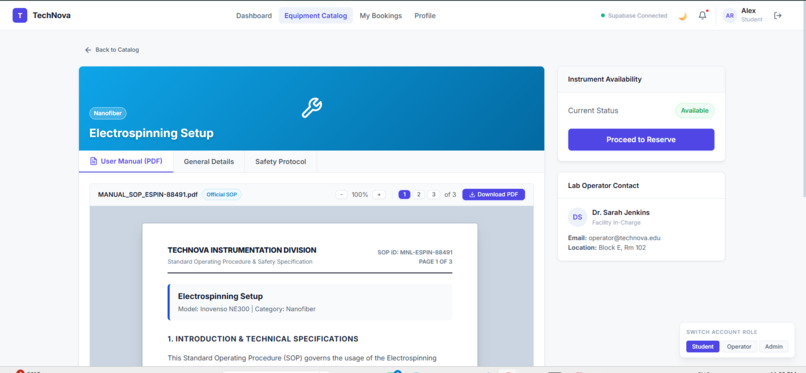Select the User Manual (PDF) tab
The height and width of the screenshot is (373, 806).
[x=126, y=161]
